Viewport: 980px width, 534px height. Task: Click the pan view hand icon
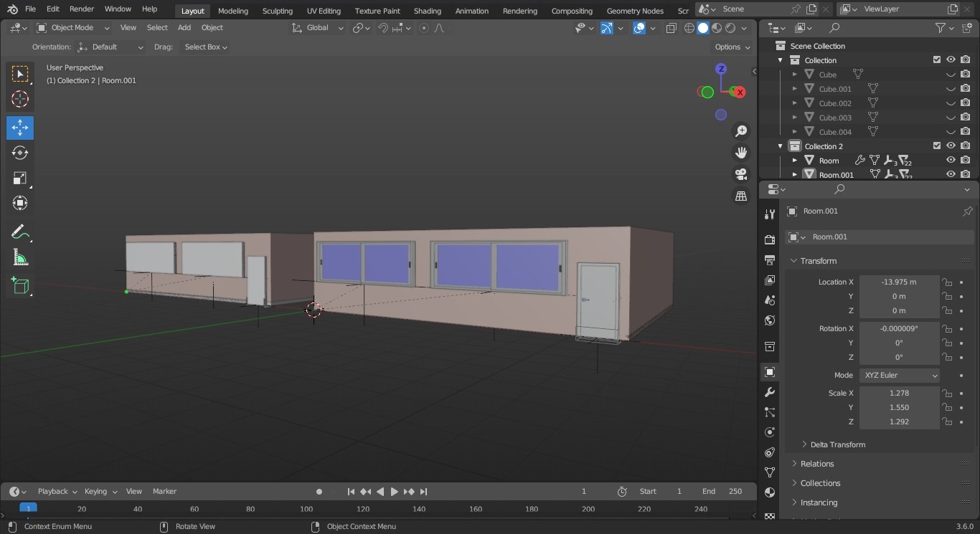tap(741, 153)
